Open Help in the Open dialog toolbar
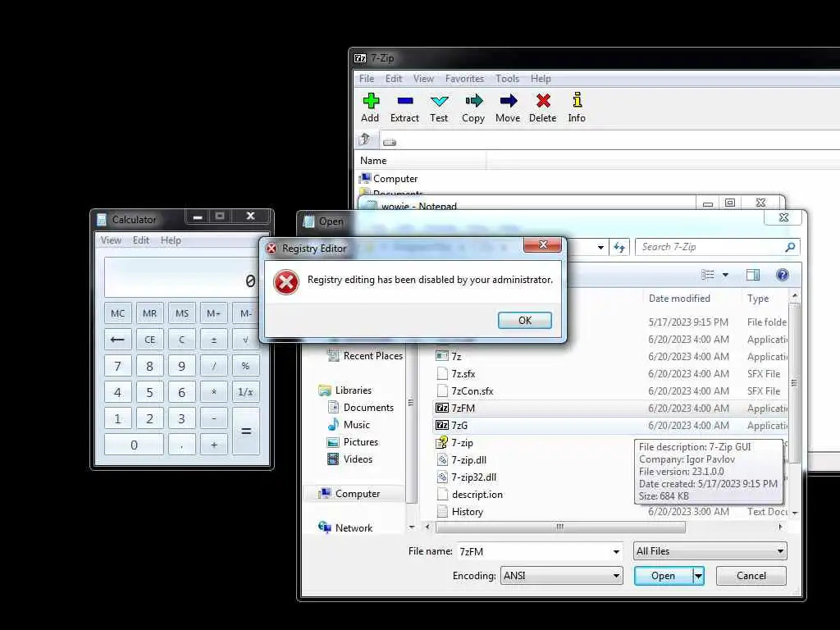 click(x=782, y=275)
